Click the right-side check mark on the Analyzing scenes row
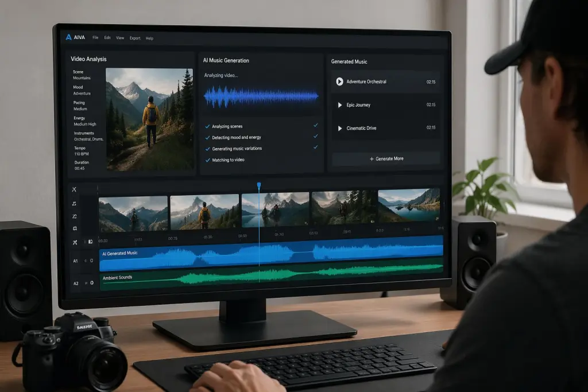 click(x=315, y=125)
